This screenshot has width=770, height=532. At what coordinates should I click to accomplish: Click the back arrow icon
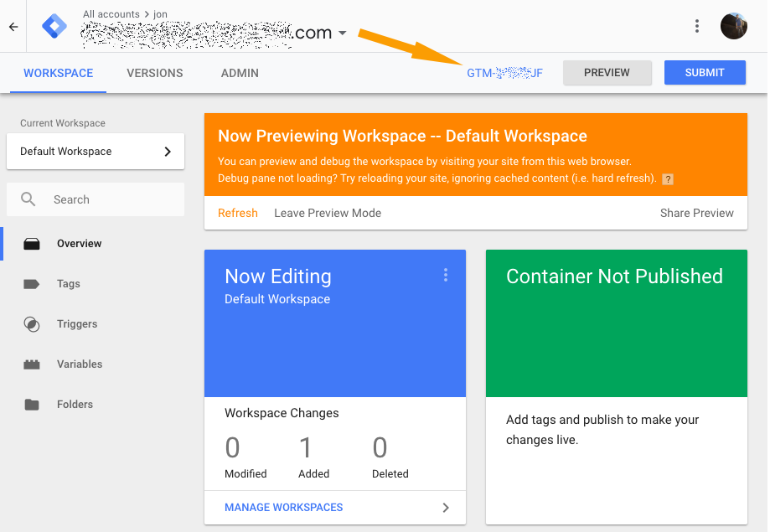tap(13, 27)
